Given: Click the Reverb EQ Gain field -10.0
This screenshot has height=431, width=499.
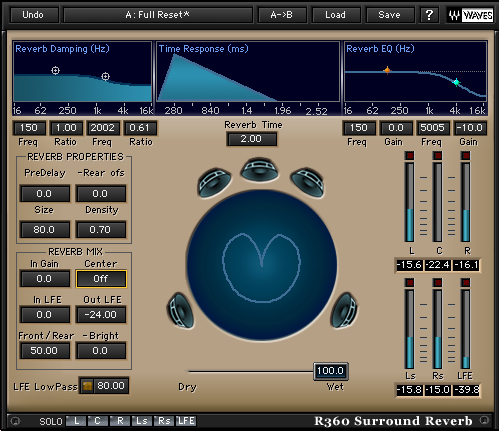Looking at the screenshot, I should point(470,128).
